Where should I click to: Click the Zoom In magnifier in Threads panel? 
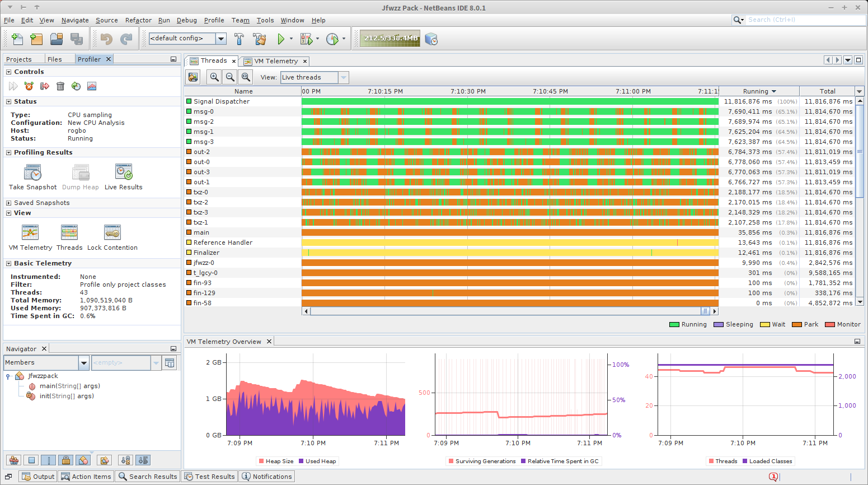pos(214,77)
